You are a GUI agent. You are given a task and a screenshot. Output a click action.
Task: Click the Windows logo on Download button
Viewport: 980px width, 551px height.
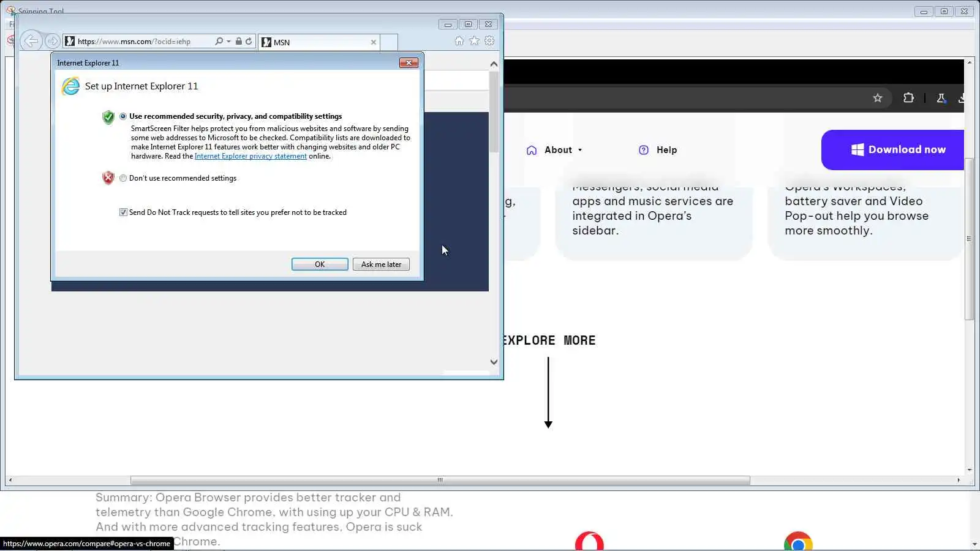point(858,149)
